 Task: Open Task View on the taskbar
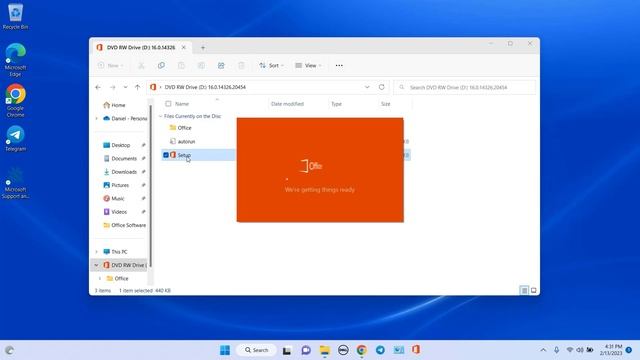287,350
